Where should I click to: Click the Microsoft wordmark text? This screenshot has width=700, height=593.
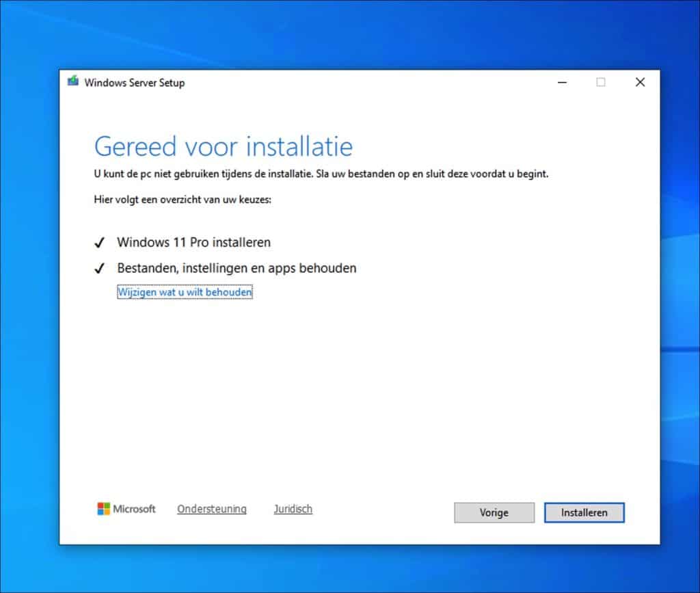(x=135, y=509)
